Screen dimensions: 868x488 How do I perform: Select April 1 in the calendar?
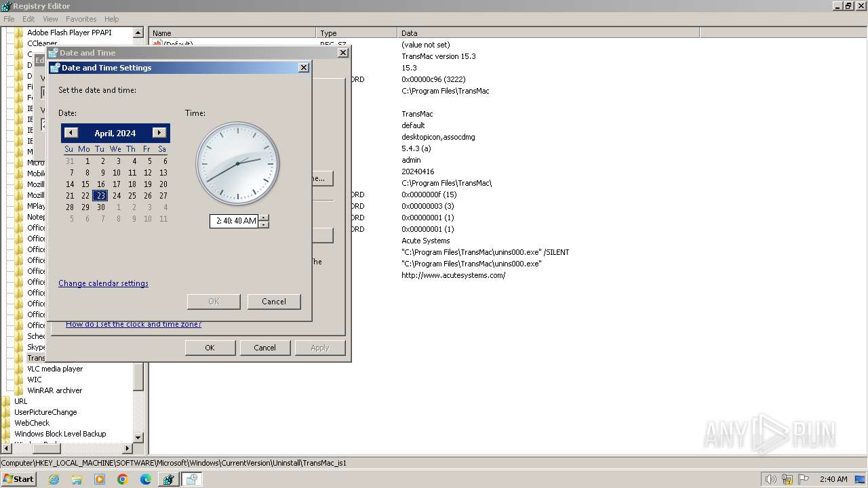87,161
